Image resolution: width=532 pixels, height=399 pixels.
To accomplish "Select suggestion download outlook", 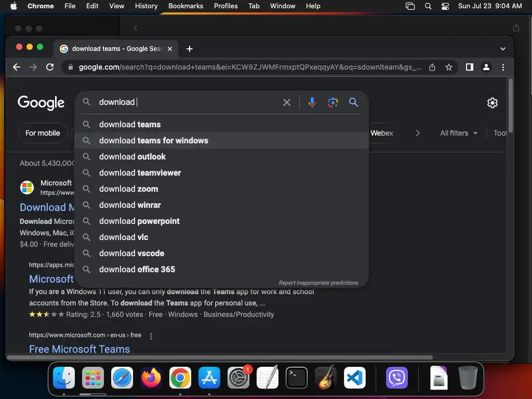I will pyautogui.click(x=221, y=157).
